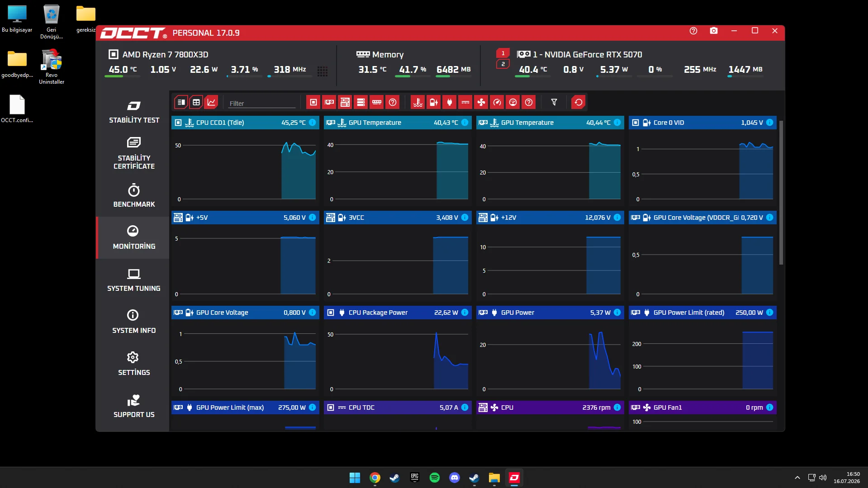
Task: Show info for the +5V card
Action: click(x=312, y=218)
